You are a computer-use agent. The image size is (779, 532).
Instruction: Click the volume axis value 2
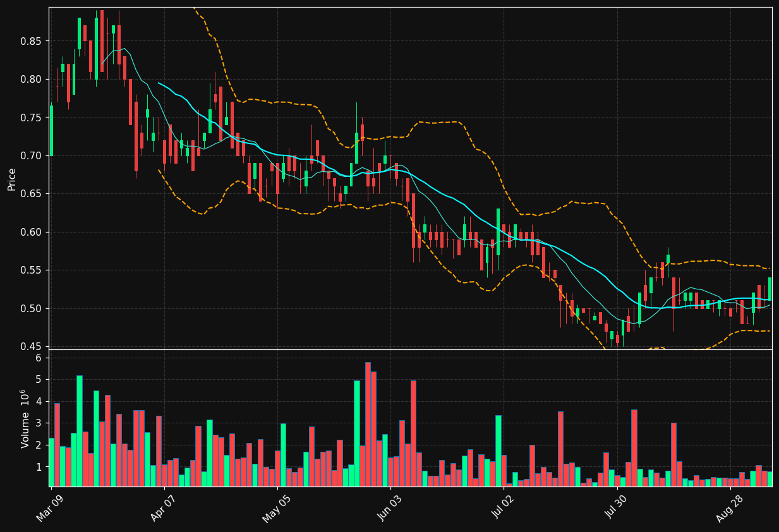pos(39,445)
